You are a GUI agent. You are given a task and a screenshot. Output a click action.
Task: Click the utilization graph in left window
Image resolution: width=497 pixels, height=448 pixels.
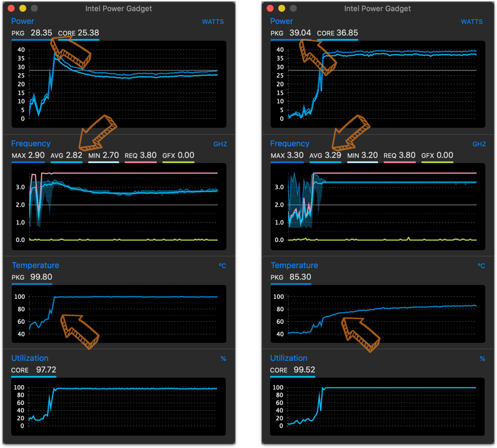click(x=118, y=406)
